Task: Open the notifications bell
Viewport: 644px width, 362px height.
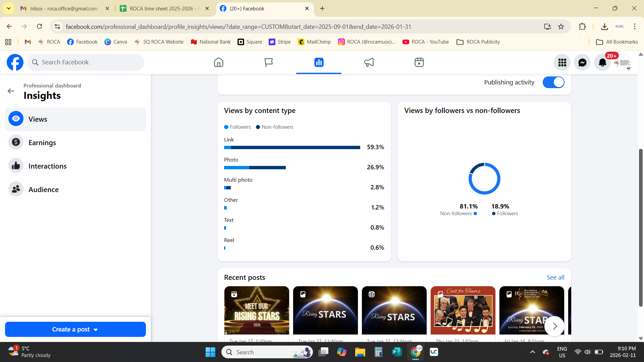Action: pos(602,62)
